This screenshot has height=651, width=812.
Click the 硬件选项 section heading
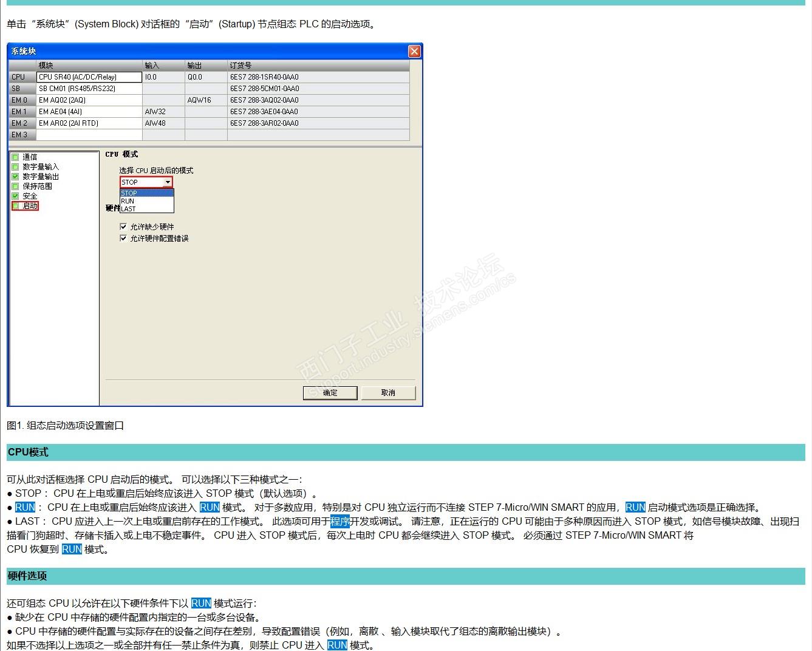click(28, 576)
